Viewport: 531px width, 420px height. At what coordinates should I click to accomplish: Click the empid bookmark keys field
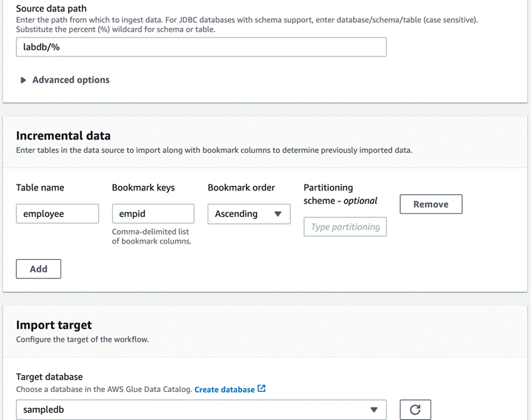pos(153,214)
